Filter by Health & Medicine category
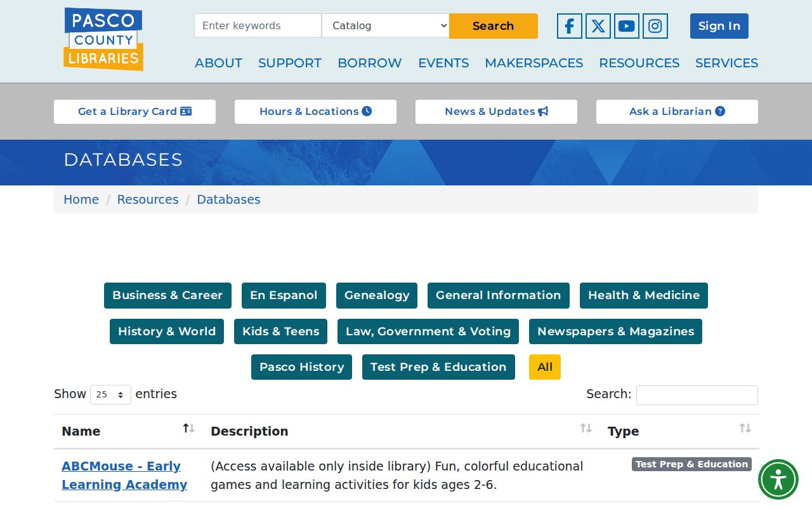 [x=644, y=295]
